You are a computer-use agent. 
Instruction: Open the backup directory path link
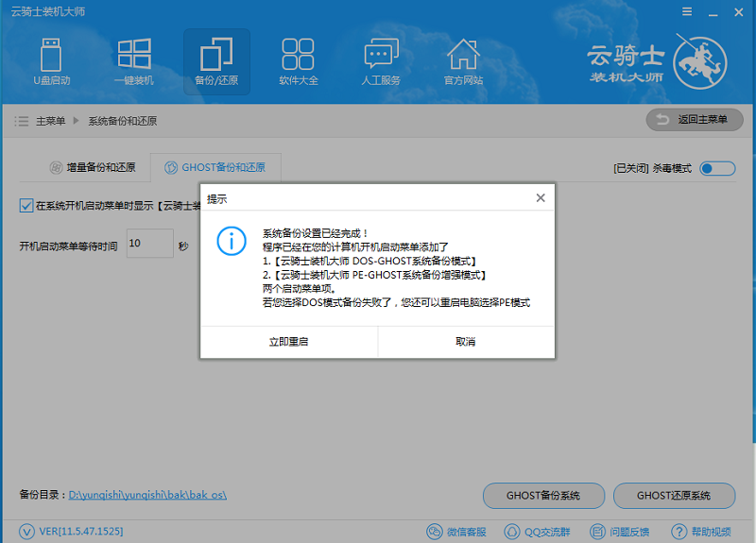tap(147, 495)
